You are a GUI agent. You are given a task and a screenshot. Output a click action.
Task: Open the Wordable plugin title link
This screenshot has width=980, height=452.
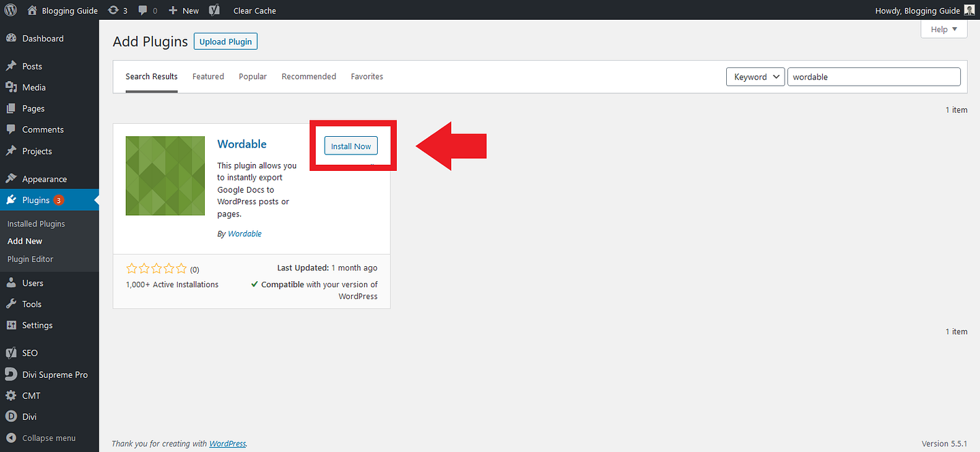(242, 144)
